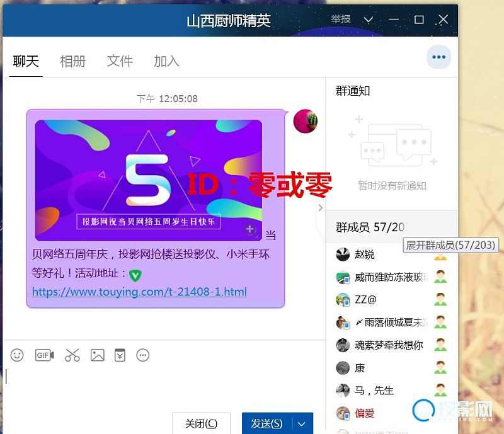Viewport: 504px width, 434px height.
Task: Open the 文件 tab
Action: 120,61
